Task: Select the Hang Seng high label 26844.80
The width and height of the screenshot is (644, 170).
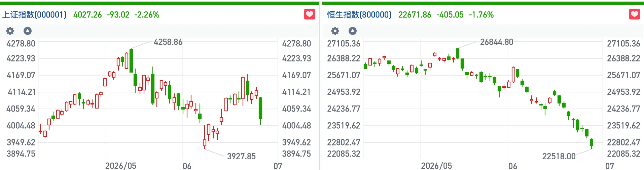Action: click(497, 42)
